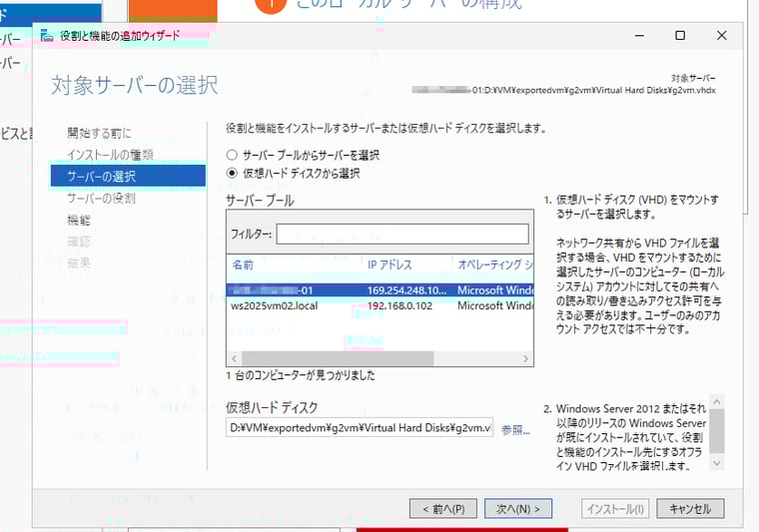Screen dimensions: 759x532
Task: Open the 確認 wizard step
Action: [79, 242]
